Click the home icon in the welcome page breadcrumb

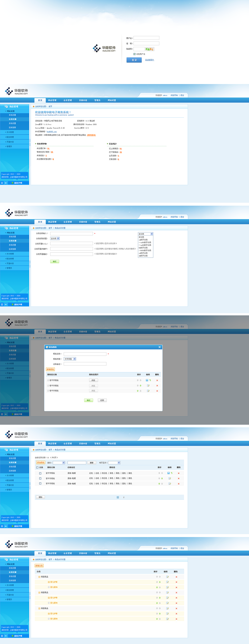click(33, 106)
